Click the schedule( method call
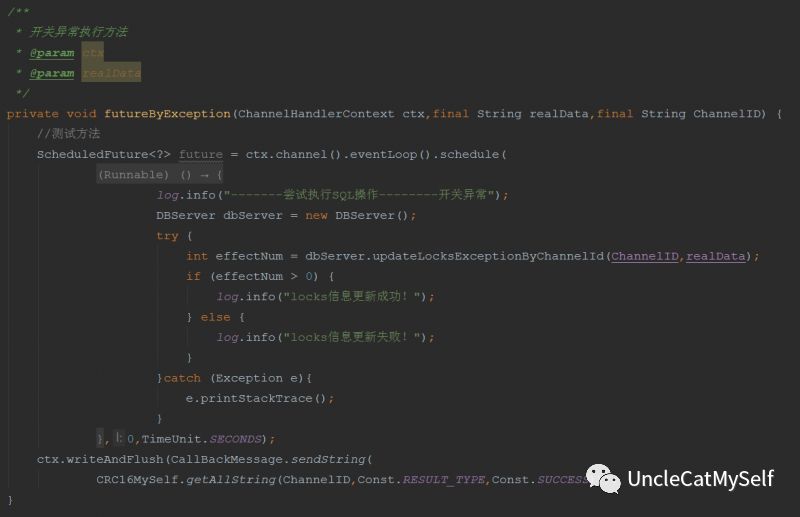This screenshot has width=800, height=517. coord(473,154)
